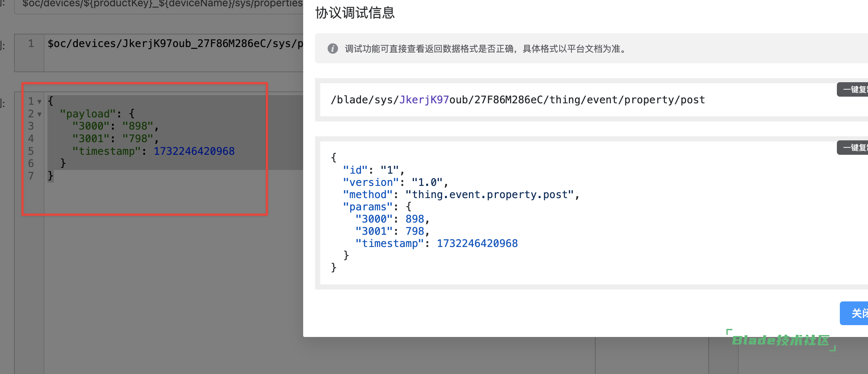Screen dimensions: 868x374
Task: Click the "3001": "798" line in the editor
Action: (115, 139)
